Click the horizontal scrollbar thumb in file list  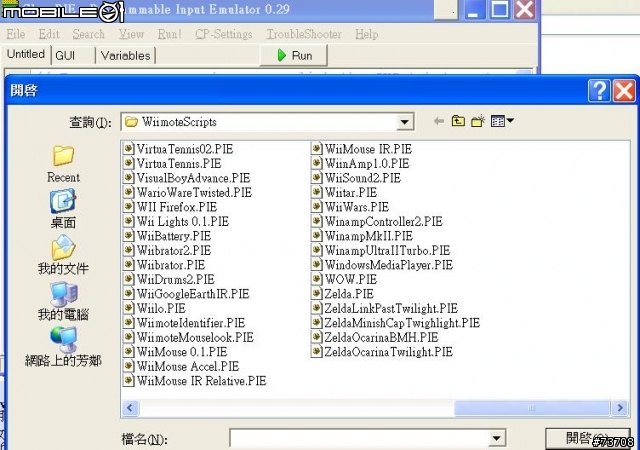point(531,408)
